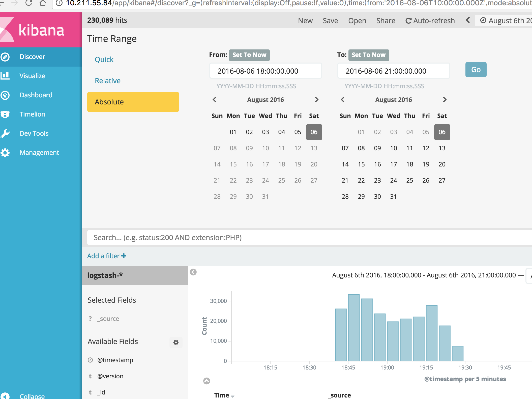
Task: Open Dev Tools wrench icon
Action: tap(5, 133)
